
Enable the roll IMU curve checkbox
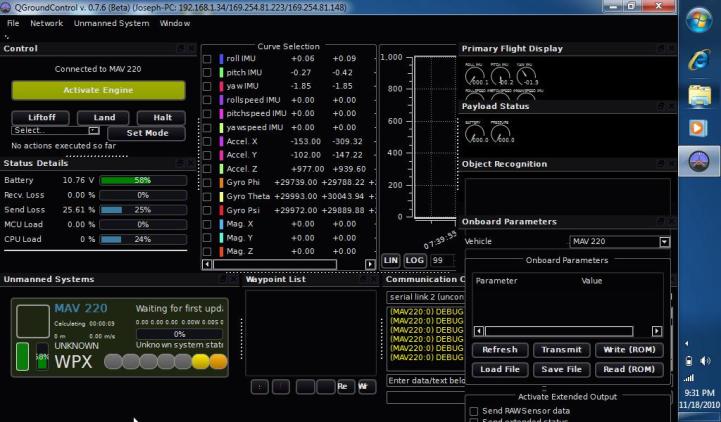coord(207,59)
